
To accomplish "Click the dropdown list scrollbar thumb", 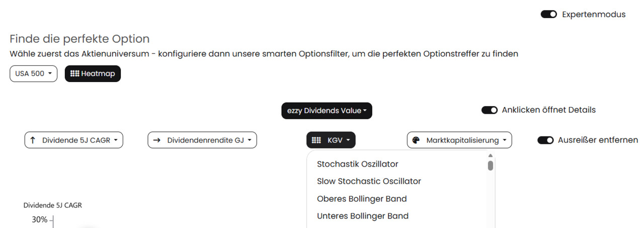I will pos(490,165).
